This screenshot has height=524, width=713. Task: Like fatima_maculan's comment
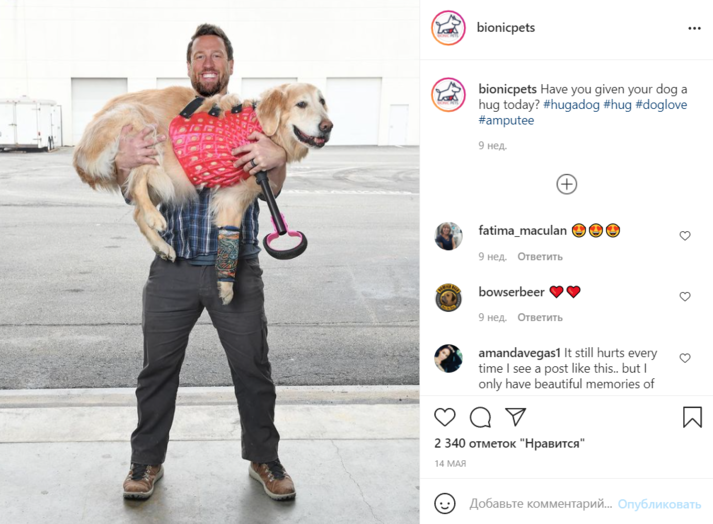[x=685, y=235]
